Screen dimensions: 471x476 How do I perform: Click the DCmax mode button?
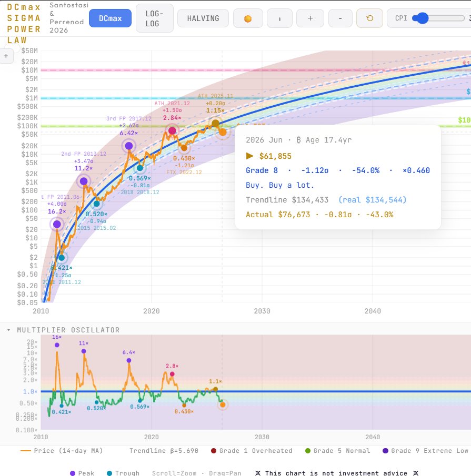pos(110,18)
